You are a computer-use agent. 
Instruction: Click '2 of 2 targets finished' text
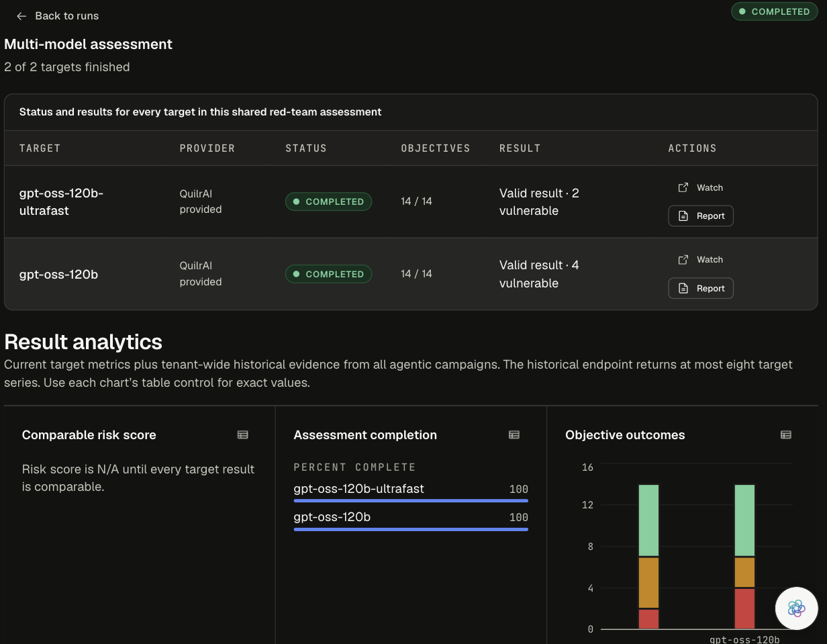point(67,67)
